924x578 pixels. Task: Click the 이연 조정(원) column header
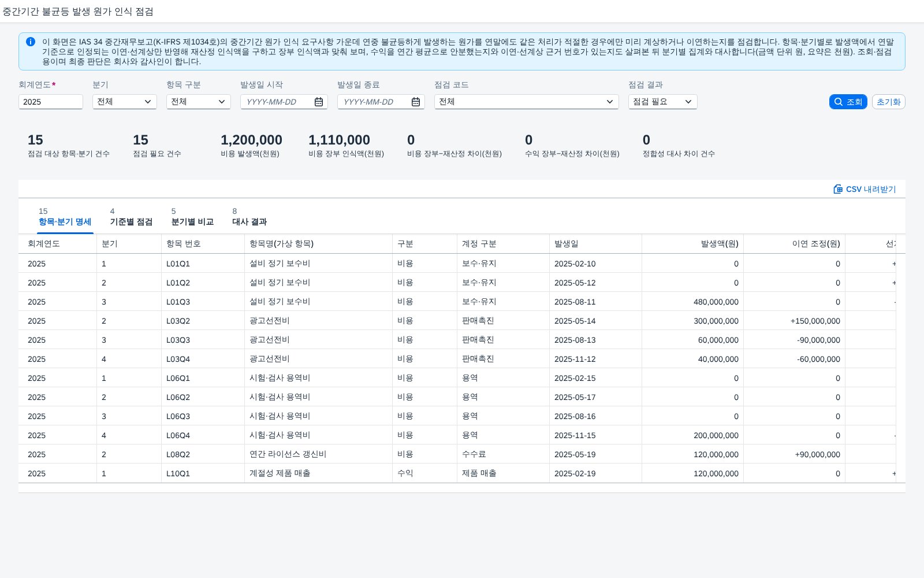click(795, 244)
